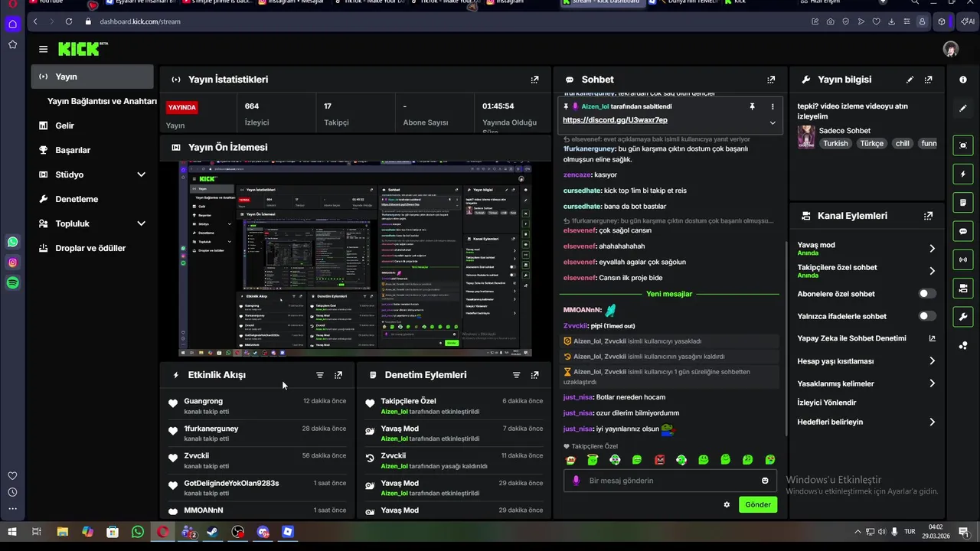Toggle the activity feed lightning widget icon
Screen dimensions: 980x551
[x=963, y=174]
